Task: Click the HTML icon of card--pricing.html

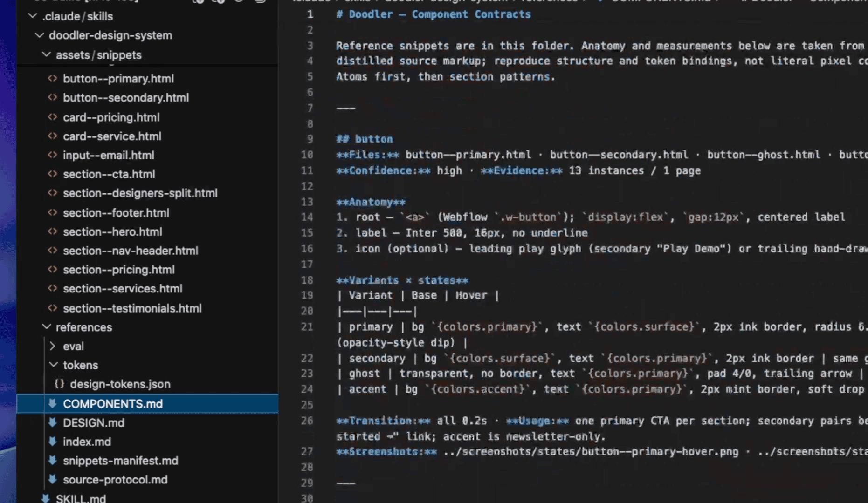Action: click(53, 117)
